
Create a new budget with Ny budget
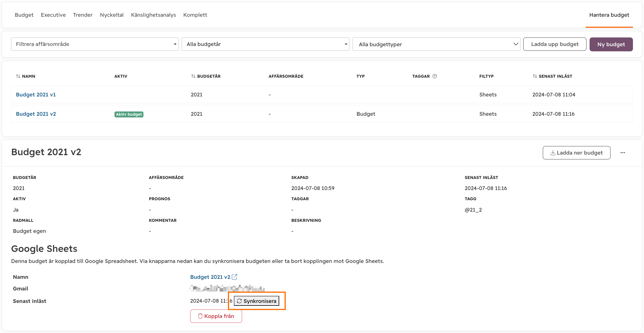[x=611, y=44]
